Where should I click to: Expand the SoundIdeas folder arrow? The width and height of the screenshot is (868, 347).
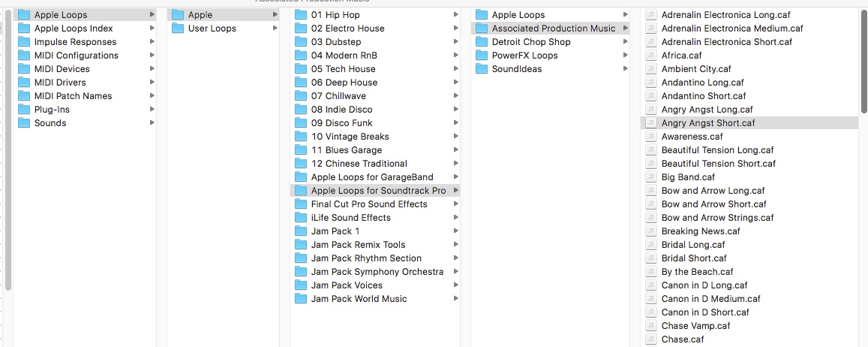[x=626, y=69]
